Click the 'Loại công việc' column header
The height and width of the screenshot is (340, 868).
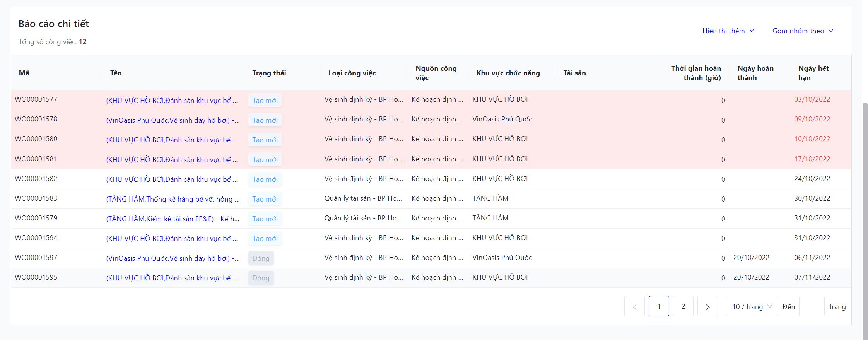[x=352, y=73]
